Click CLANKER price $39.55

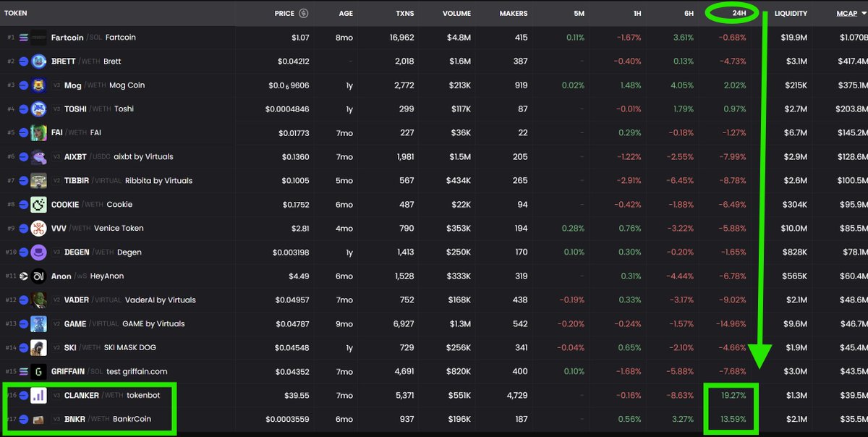(297, 396)
